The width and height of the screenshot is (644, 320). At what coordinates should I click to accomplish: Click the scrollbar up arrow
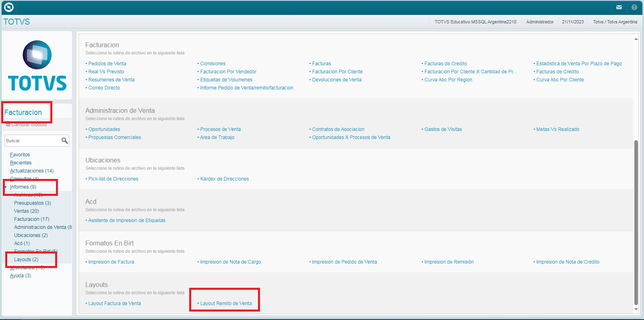tap(636, 39)
